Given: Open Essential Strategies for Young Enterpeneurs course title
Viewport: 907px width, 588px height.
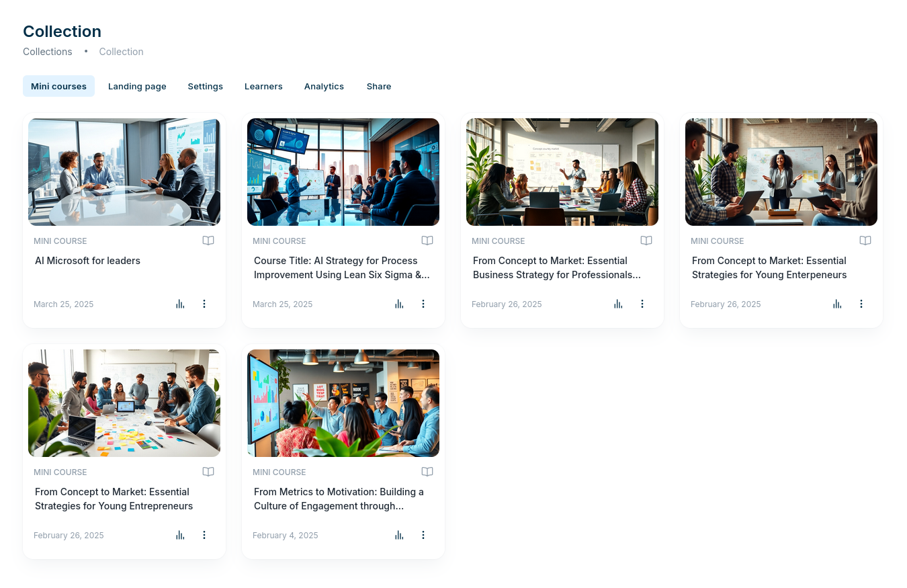Looking at the screenshot, I should [769, 267].
